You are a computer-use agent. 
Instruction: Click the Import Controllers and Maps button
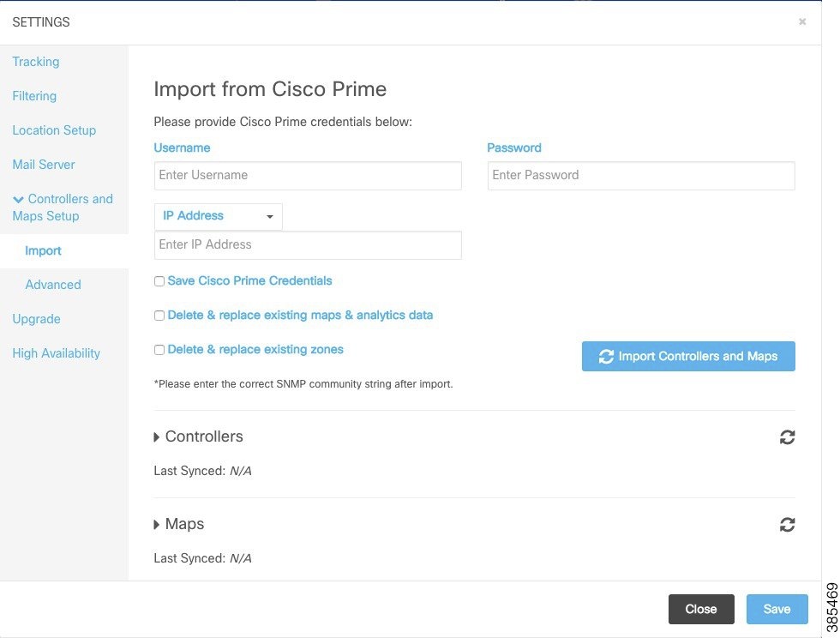(x=688, y=356)
